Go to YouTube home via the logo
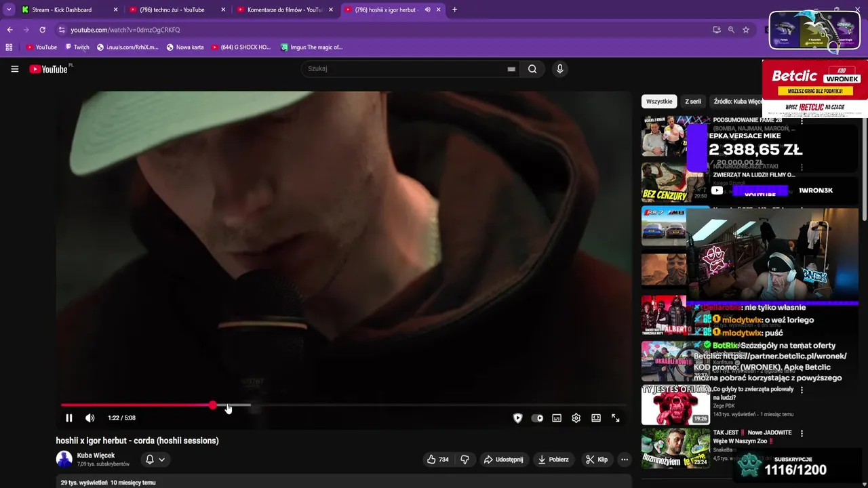The width and height of the screenshot is (868, 488). [50, 69]
